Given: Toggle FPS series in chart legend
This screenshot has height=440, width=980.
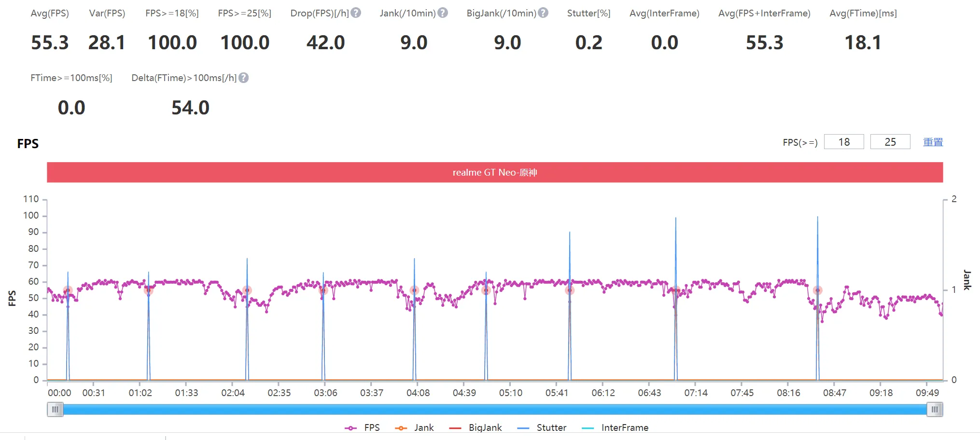Looking at the screenshot, I should click(x=363, y=427).
